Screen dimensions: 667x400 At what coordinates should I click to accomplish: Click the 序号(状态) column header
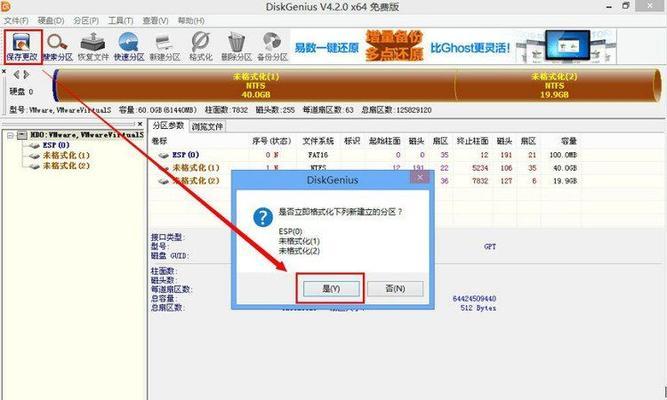click(x=271, y=141)
